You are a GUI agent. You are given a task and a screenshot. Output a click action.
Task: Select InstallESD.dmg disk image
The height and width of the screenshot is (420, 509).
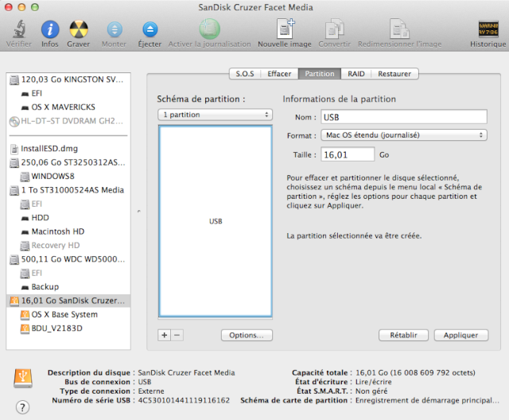click(68, 149)
